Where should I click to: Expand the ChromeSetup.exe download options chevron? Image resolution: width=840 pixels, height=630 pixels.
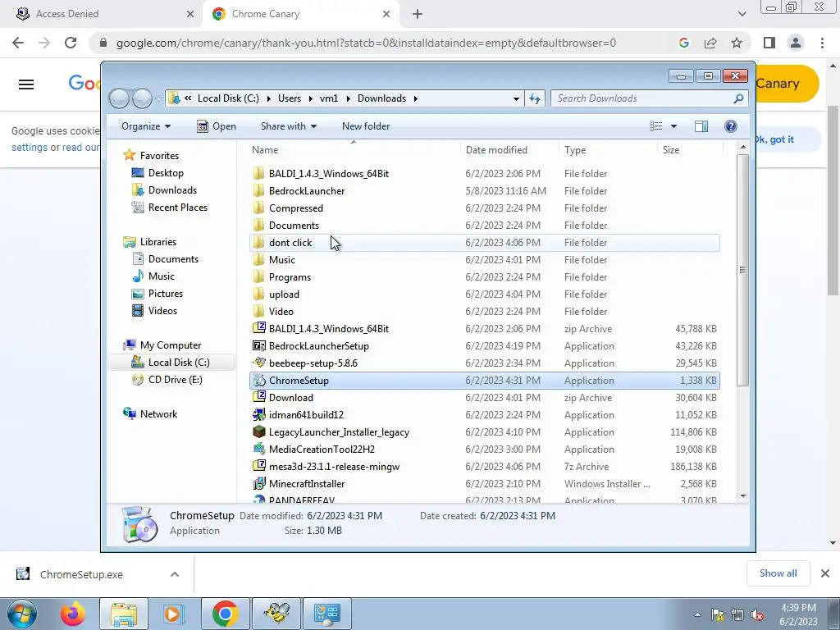[x=175, y=574]
